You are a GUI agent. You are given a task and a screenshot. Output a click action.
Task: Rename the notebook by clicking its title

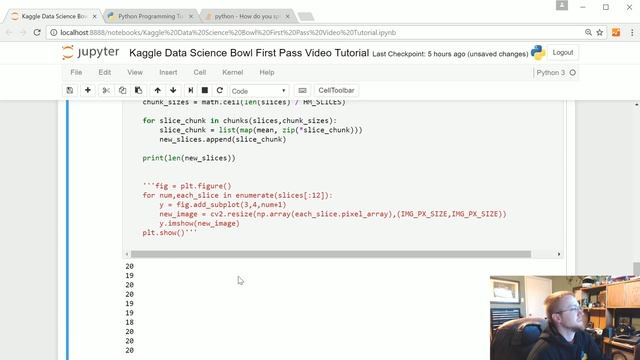pos(249,53)
